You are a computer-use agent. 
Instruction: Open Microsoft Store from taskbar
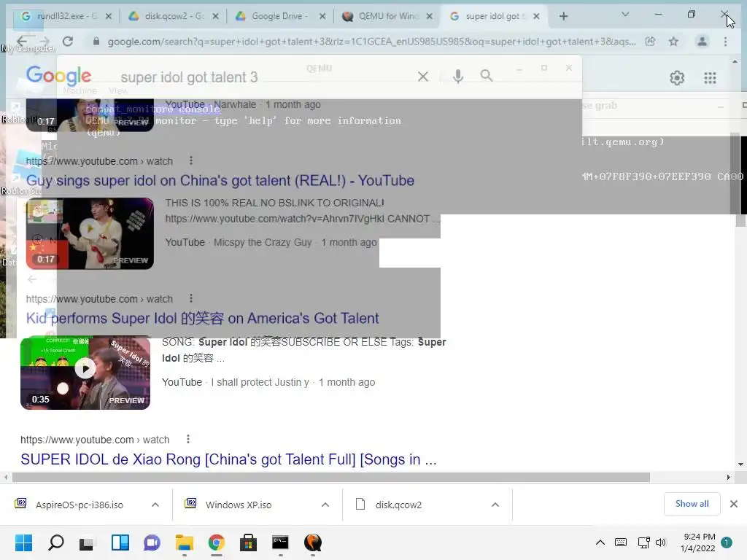point(248,542)
